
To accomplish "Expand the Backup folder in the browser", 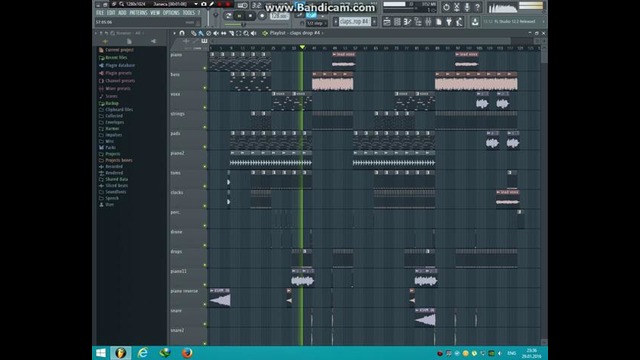I will [112, 104].
